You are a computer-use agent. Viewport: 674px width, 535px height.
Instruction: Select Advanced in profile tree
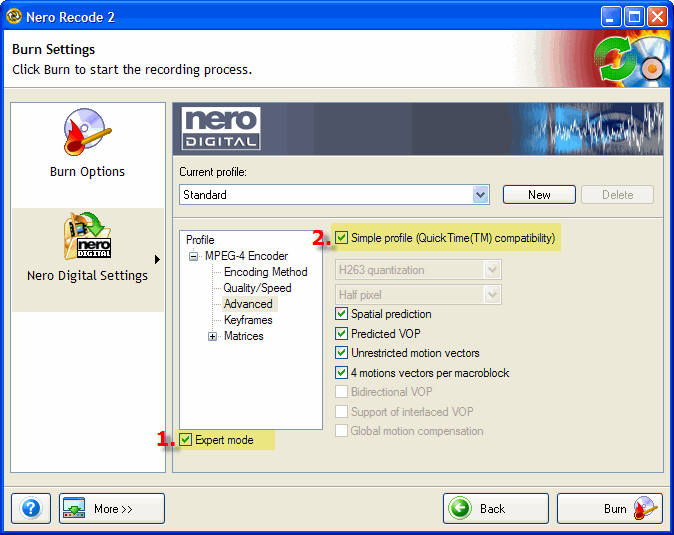[248, 304]
